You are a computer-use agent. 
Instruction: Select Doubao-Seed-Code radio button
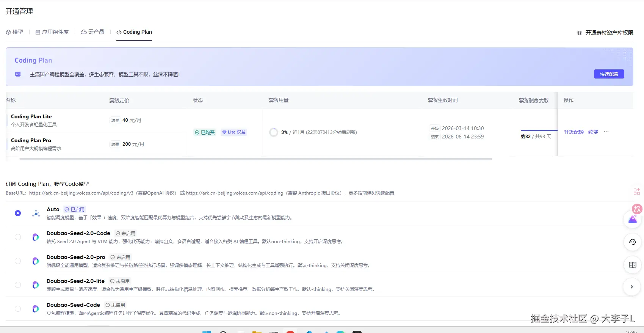(18, 309)
